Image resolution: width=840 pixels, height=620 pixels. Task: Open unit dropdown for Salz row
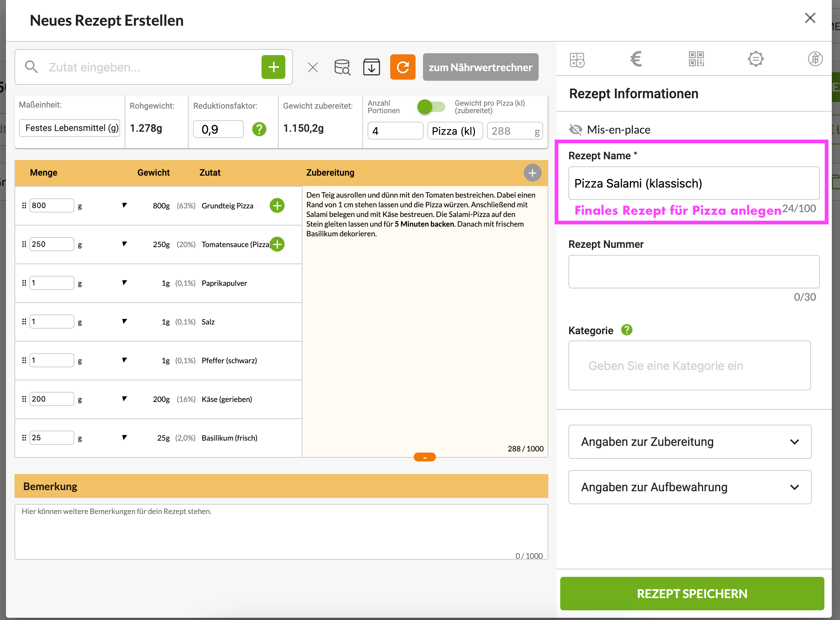click(x=124, y=321)
